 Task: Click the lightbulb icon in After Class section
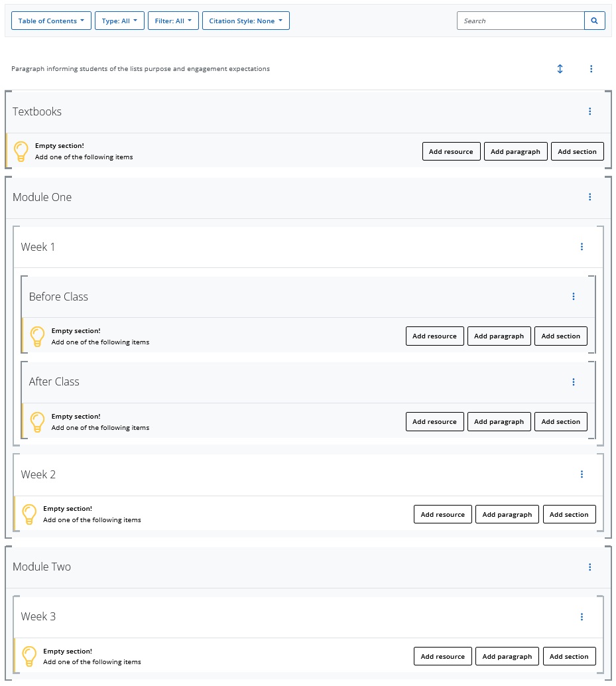pyautogui.click(x=37, y=422)
